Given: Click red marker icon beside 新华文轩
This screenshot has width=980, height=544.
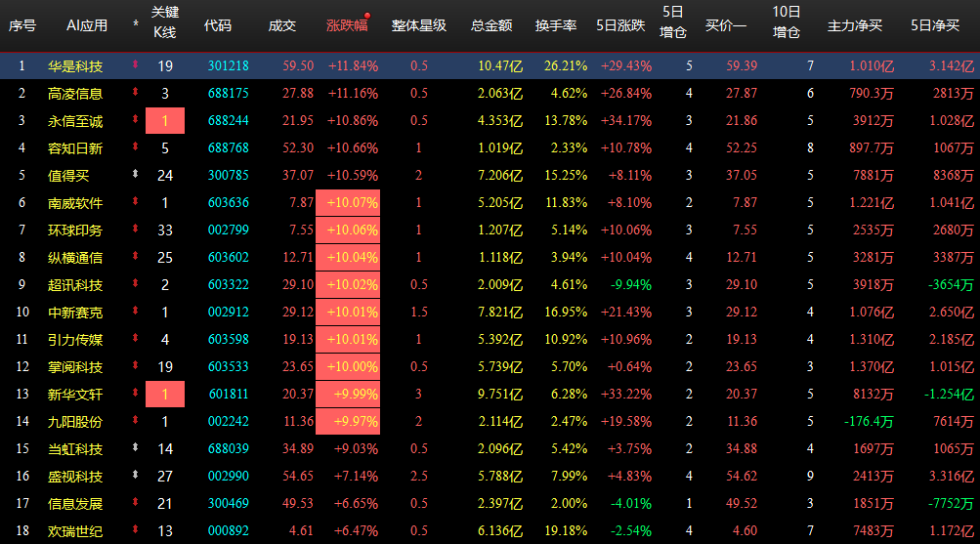Looking at the screenshot, I should coord(135,393).
